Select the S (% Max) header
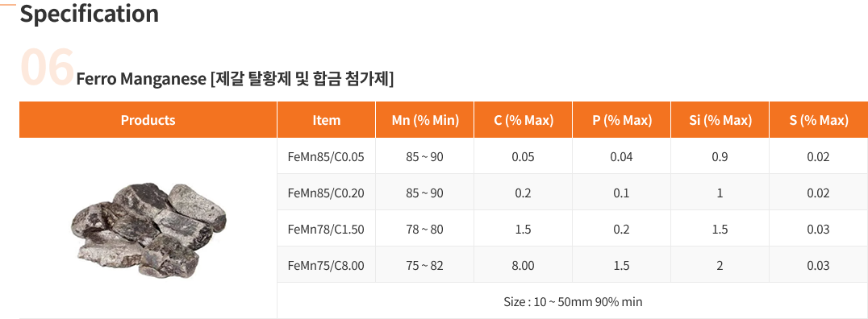Image resolution: width=868 pixels, height=319 pixels. click(819, 120)
